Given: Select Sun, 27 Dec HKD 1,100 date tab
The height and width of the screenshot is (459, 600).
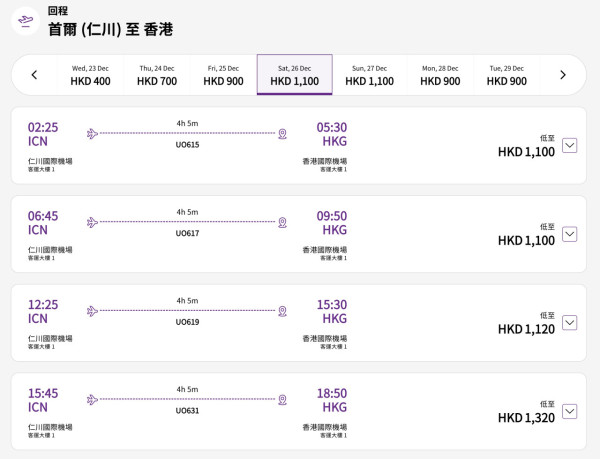Looking at the screenshot, I should pos(370,75).
